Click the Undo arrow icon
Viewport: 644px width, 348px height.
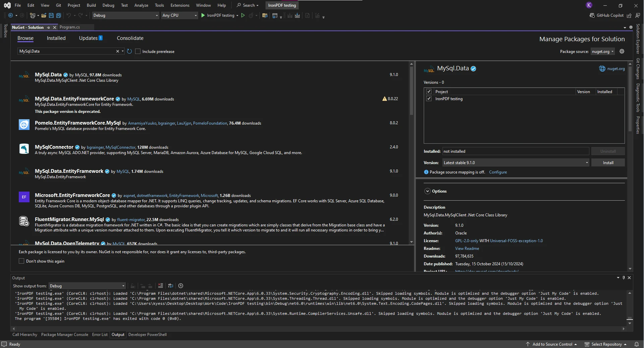(69, 15)
